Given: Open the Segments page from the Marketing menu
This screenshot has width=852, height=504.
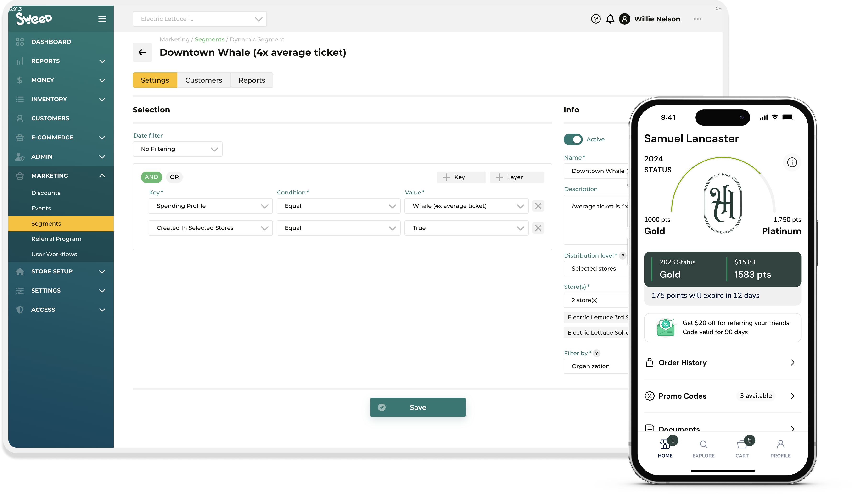Looking at the screenshot, I should point(46,223).
